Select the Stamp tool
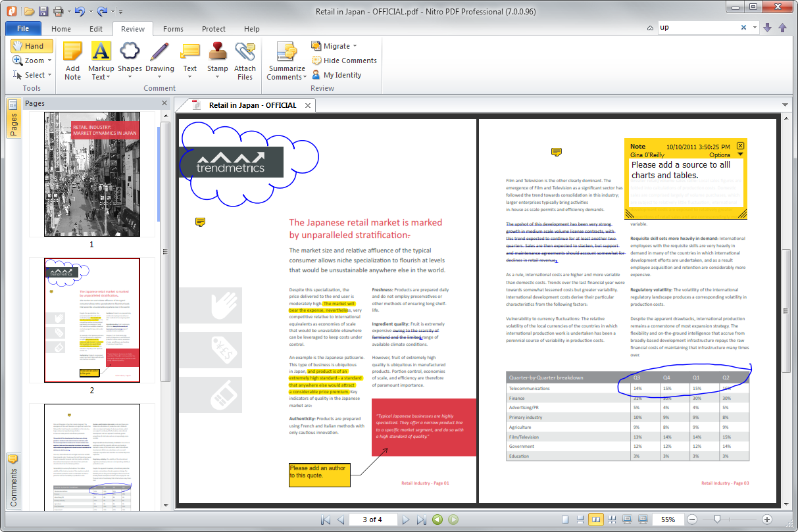 click(217, 59)
